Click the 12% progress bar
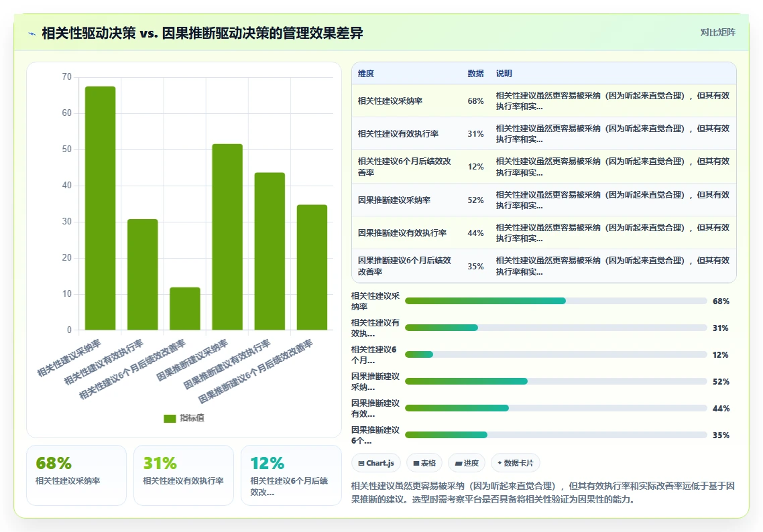763x532 pixels. click(x=556, y=354)
